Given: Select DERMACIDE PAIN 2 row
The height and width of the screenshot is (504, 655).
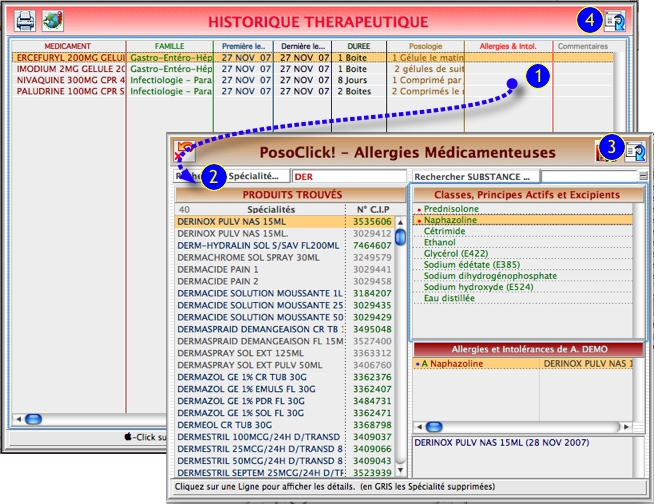Looking at the screenshot, I should (285, 281).
